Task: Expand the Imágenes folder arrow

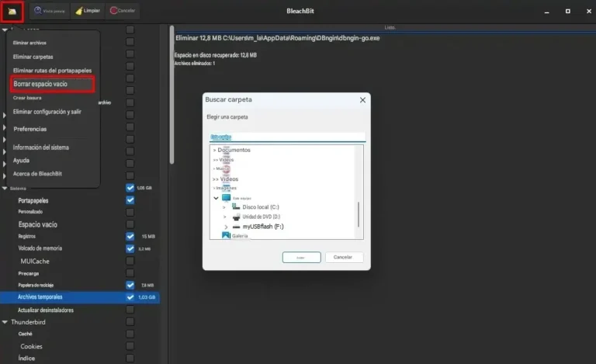Action: (x=214, y=188)
